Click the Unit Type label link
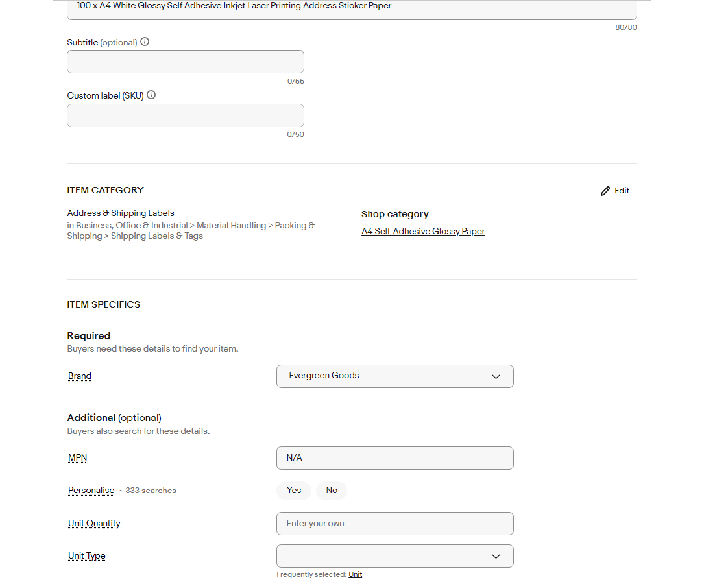728x582 pixels. click(x=87, y=555)
